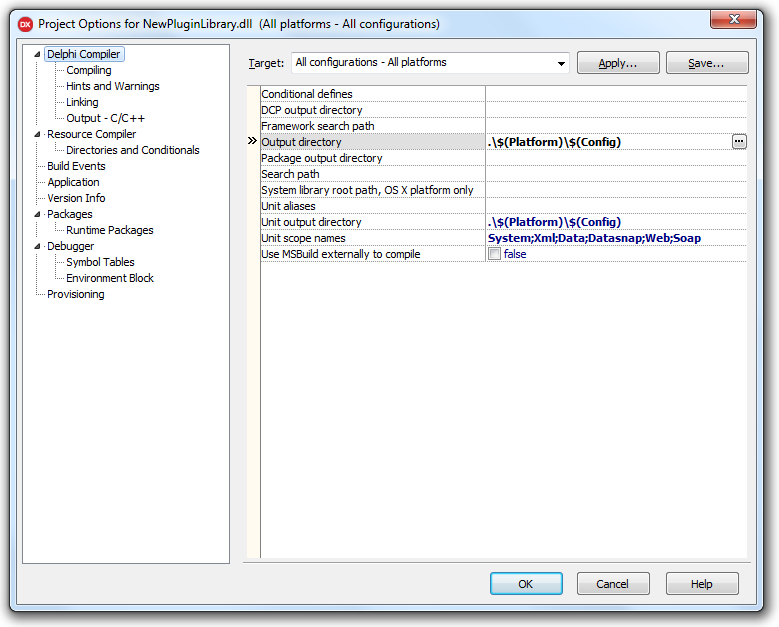Open Directories and Conditionals page
This screenshot has height=627, width=779.
(133, 150)
